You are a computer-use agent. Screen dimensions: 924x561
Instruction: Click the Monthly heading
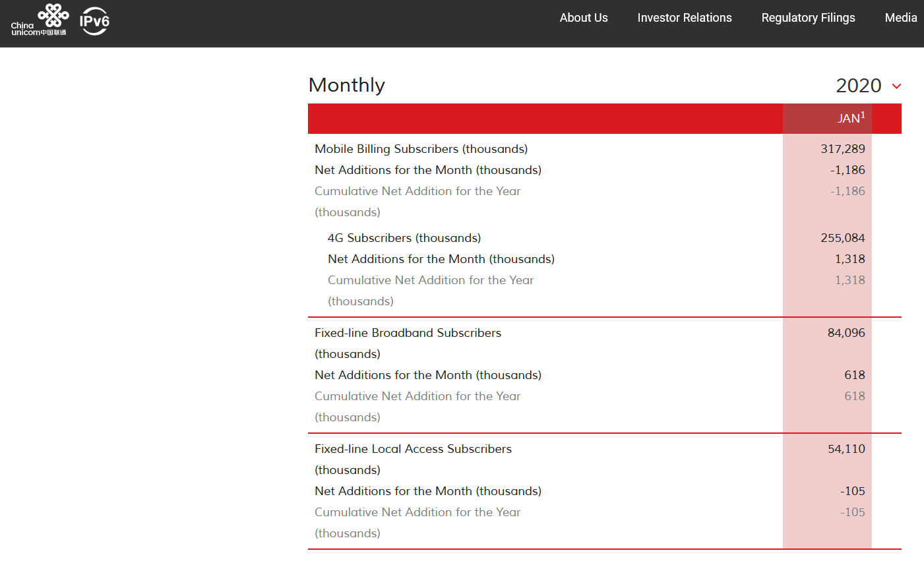point(347,85)
